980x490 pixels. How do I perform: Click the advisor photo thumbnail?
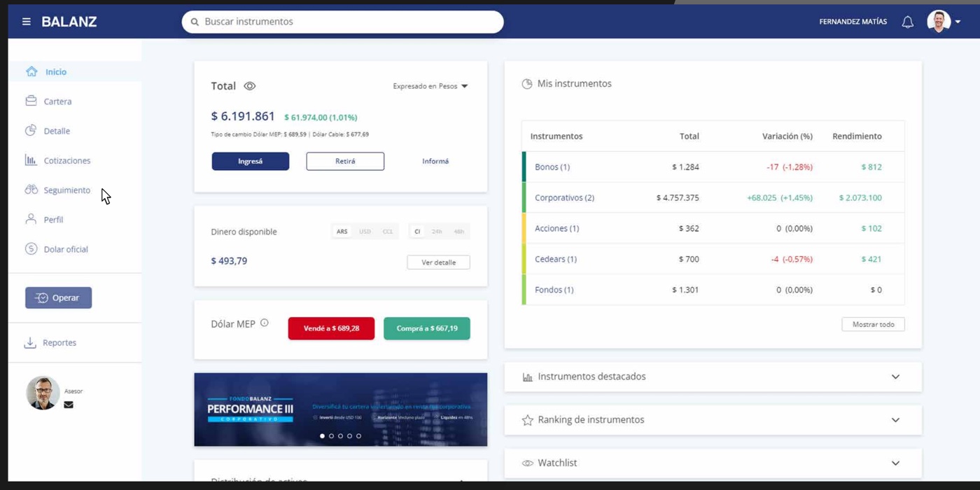click(x=43, y=393)
